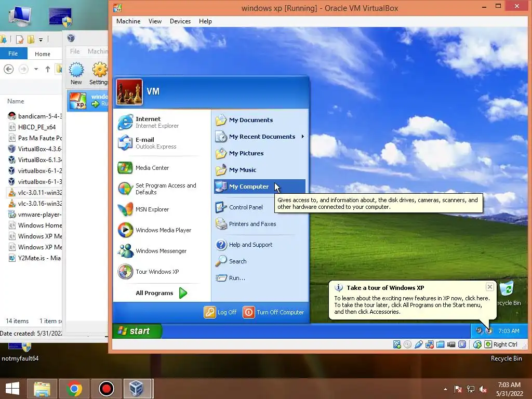Open the Devices menu in VirtualBox
Image resolution: width=532 pixels, height=399 pixels.
[180, 21]
